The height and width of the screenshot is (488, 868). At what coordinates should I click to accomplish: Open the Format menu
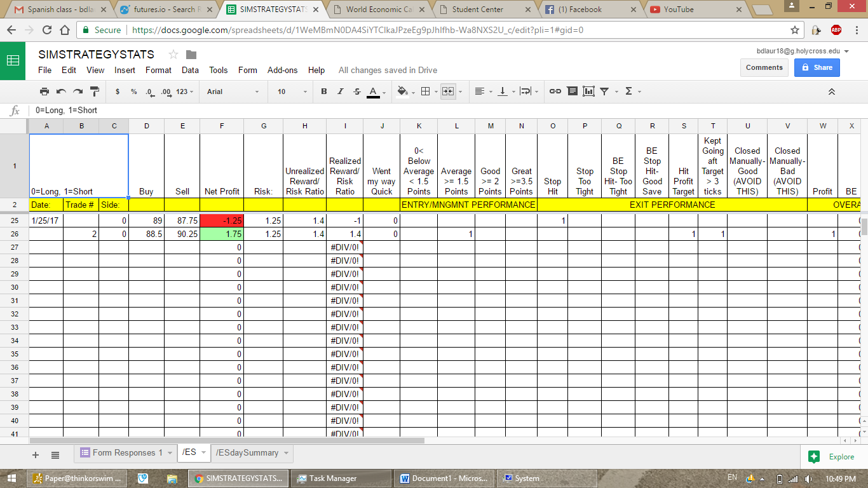(x=158, y=70)
